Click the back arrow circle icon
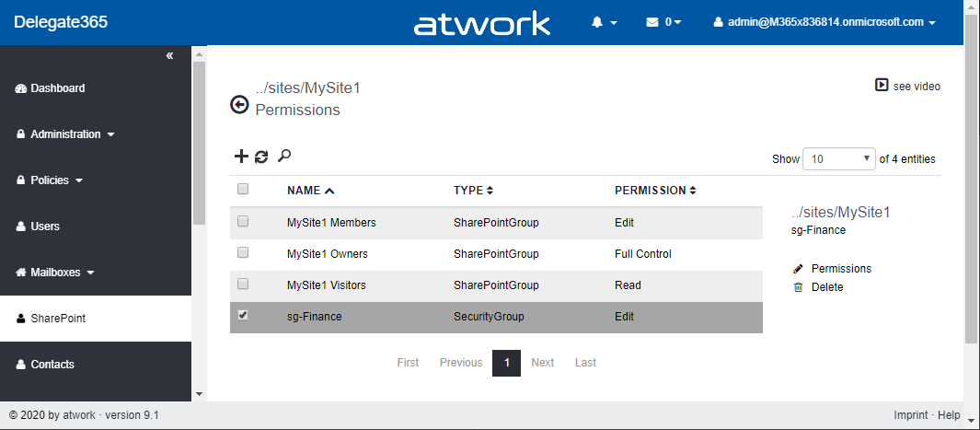Viewport: 980px width, 430px height. pyautogui.click(x=239, y=105)
